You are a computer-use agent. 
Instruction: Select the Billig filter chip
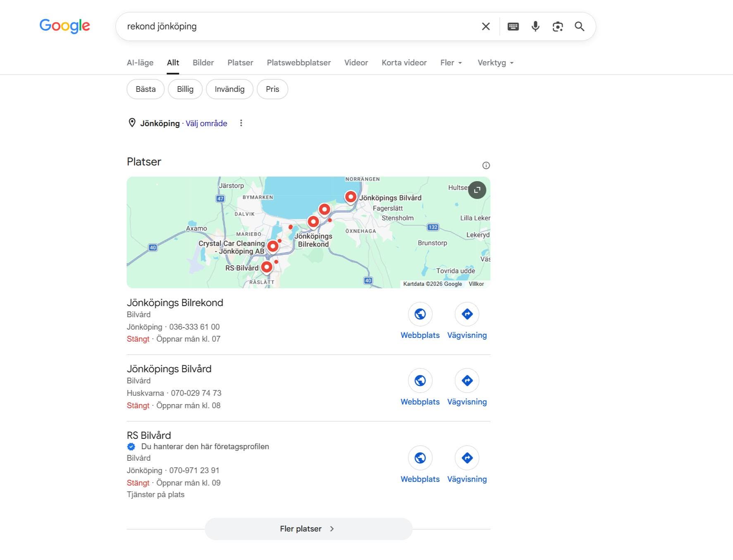[185, 89]
